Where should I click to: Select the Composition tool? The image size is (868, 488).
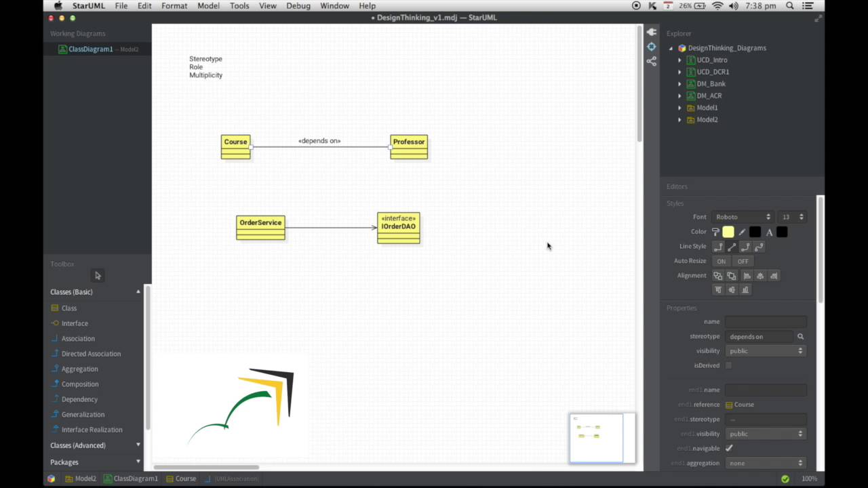80,384
